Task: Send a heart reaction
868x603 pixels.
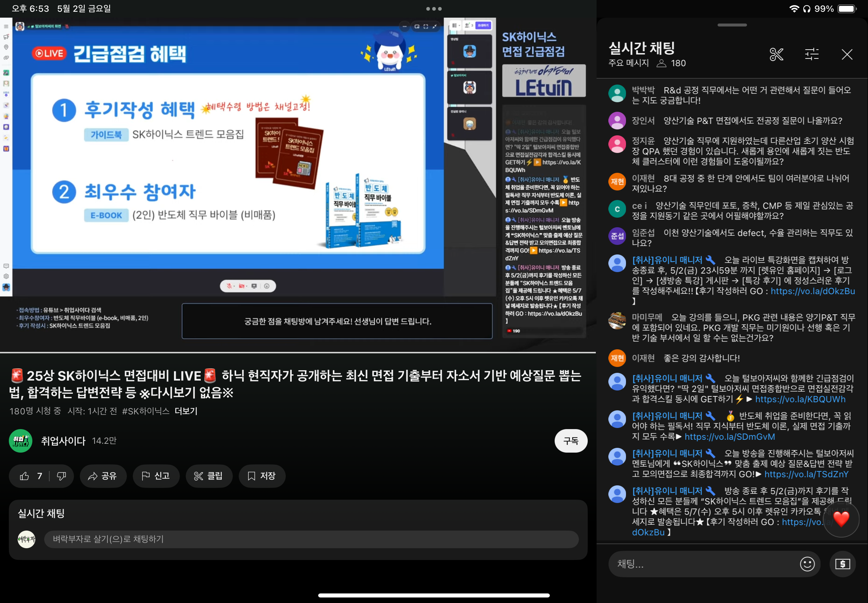Action: coord(841,519)
